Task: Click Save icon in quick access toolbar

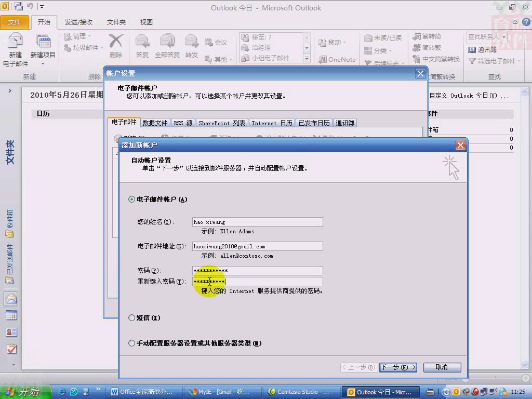Action: [x=18, y=6]
